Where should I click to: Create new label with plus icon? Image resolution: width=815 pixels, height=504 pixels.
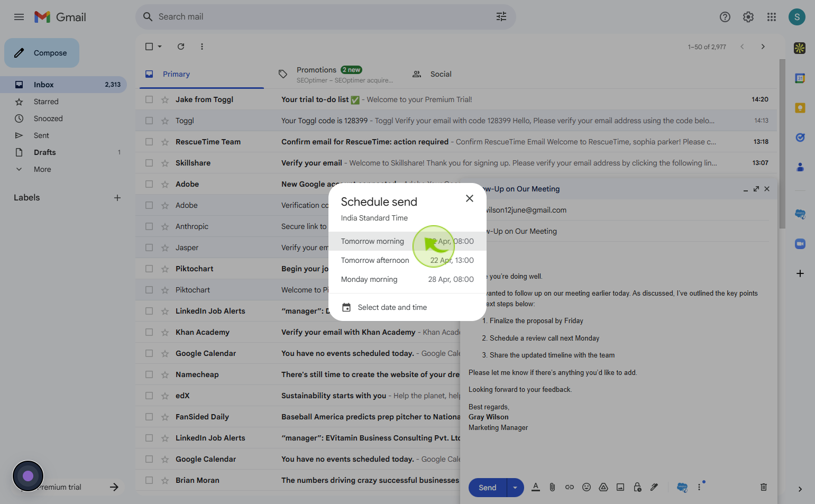point(117,198)
